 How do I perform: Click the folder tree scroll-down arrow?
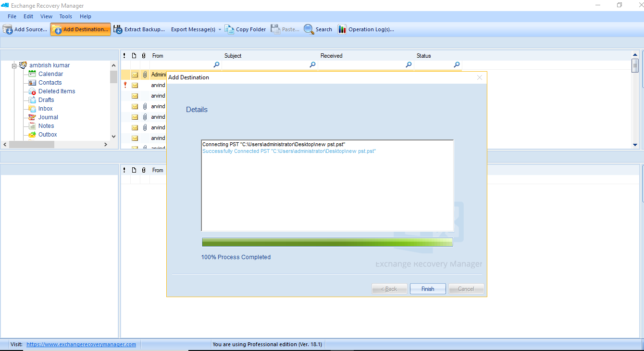(113, 136)
